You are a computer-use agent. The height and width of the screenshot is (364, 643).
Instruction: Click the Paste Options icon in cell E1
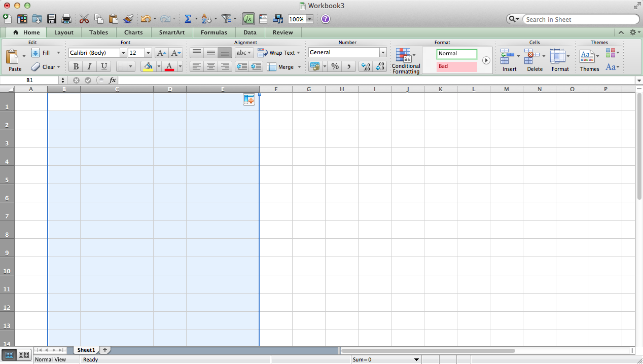pyautogui.click(x=248, y=100)
